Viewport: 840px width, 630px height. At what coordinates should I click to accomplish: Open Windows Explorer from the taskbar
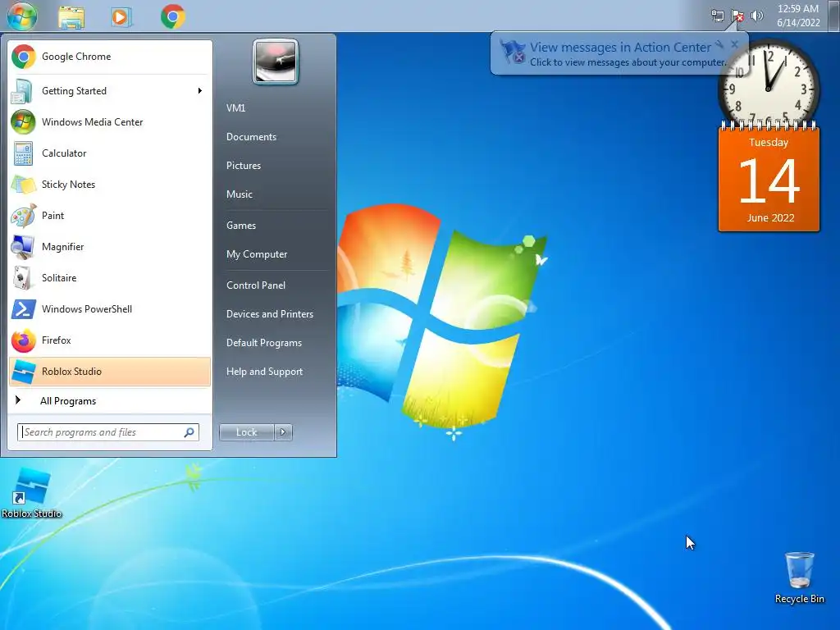pos(71,17)
